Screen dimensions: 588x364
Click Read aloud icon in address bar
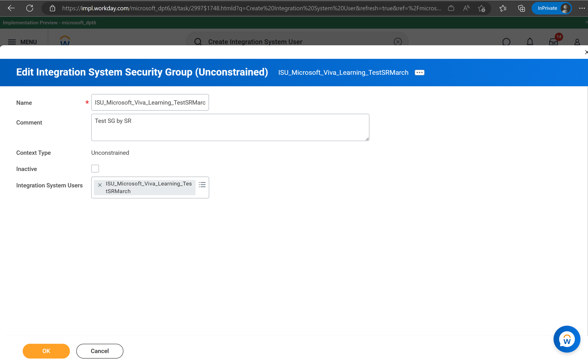pos(466,8)
